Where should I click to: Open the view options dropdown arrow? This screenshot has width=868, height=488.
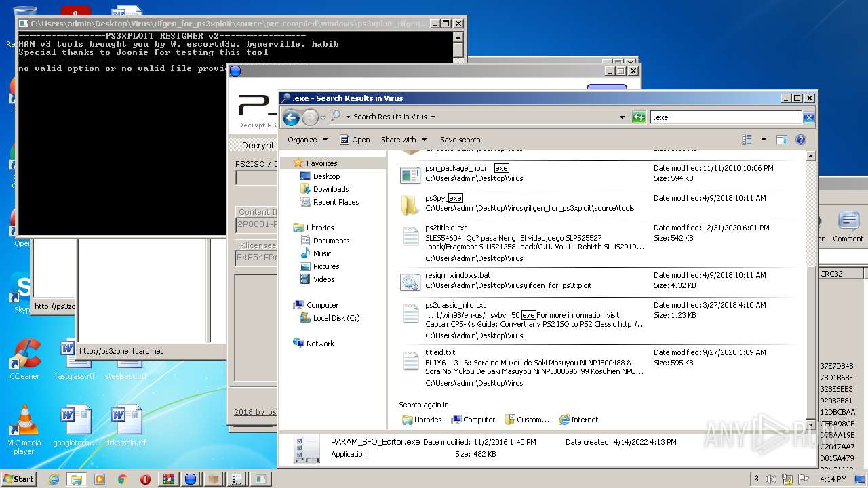pyautogui.click(x=764, y=140)
